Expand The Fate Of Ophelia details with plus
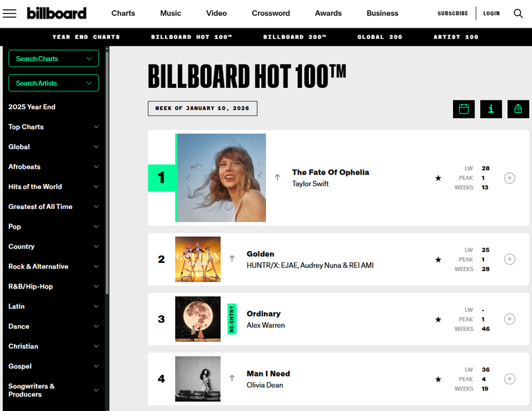Viewport: 532px width, 411px height. [x=510, y=178]
